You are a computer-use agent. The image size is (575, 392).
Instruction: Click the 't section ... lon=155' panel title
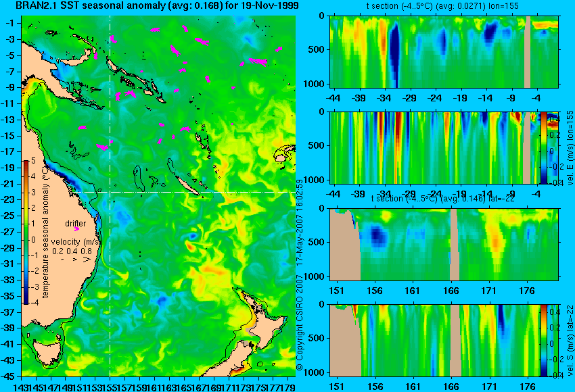coord(442,6)
